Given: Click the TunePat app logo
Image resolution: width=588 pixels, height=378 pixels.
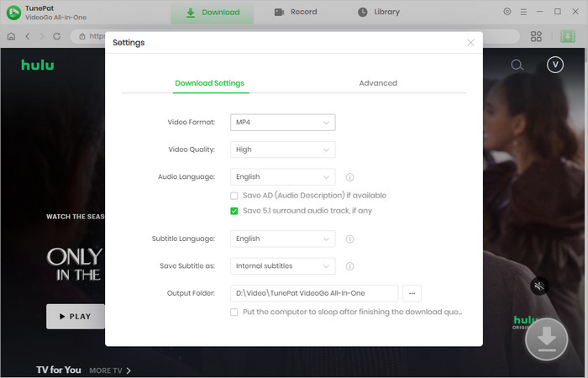Looking at the screenshot, I should coord(14,13).
